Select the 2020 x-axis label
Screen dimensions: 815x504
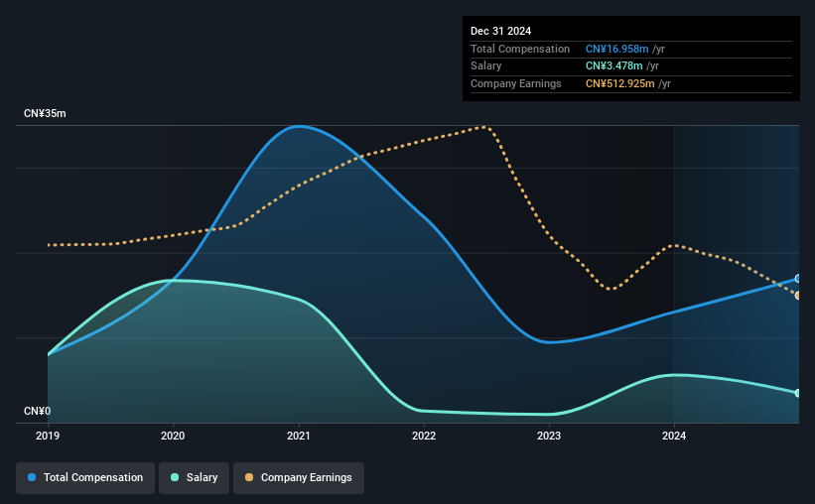[173, 436]
